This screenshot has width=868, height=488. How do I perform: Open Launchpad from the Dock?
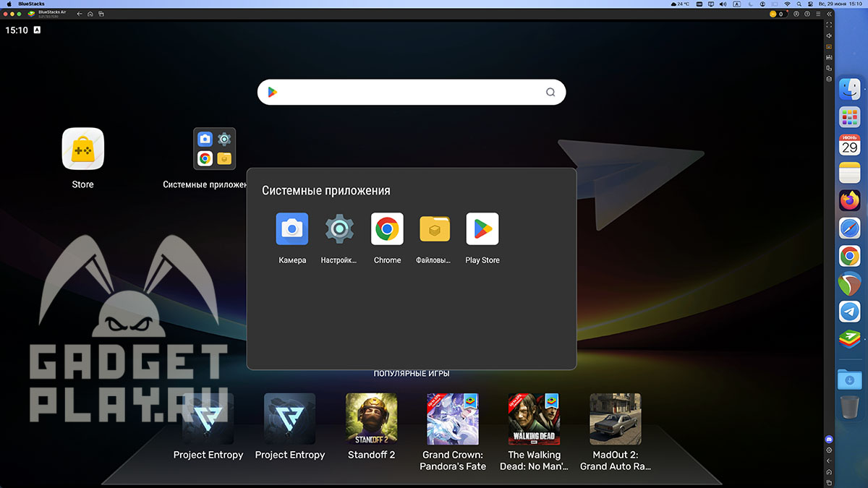(x=849, y=117)
